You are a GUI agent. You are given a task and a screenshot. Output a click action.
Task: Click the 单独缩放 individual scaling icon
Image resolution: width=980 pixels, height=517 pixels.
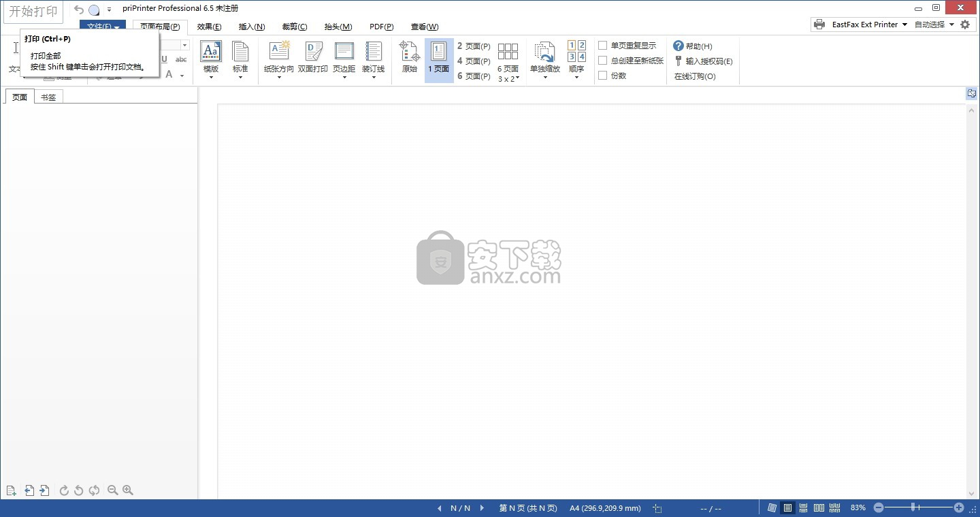[x=545, y=52]
